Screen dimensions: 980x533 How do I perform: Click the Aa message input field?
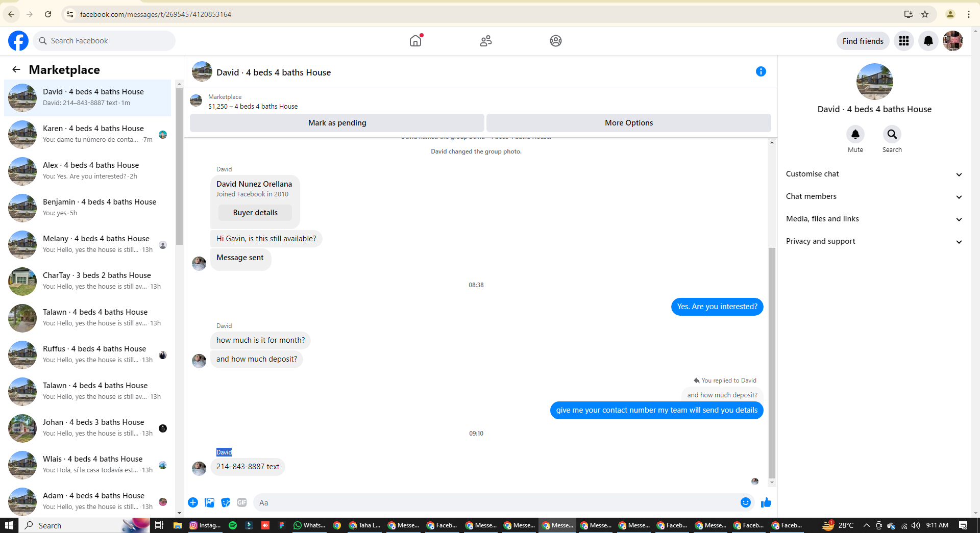(495, 502)
